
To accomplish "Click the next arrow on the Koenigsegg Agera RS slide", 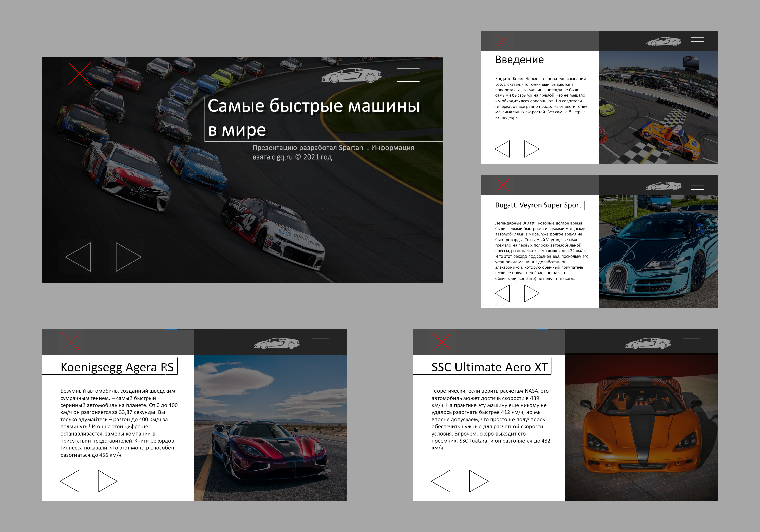I will pos(108,481).
